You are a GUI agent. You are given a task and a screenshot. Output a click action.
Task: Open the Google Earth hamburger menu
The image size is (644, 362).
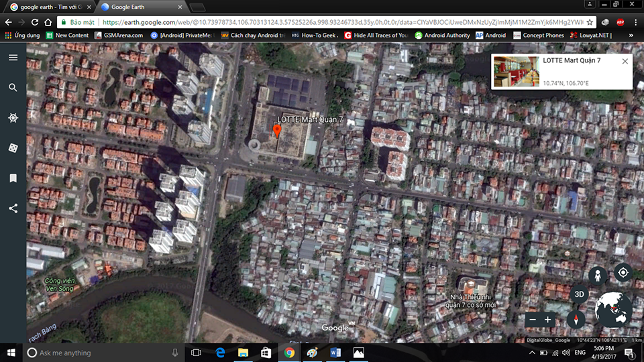point(13,58)
